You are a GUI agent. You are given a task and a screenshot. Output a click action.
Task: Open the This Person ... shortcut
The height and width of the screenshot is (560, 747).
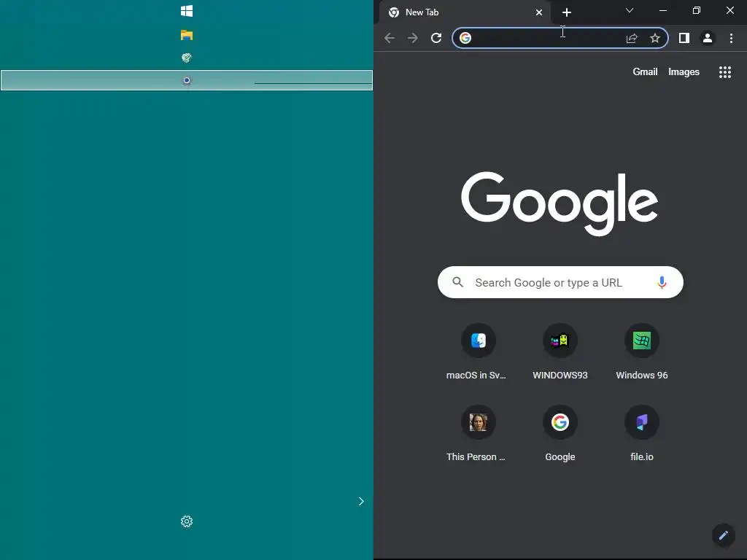point(479,434)
